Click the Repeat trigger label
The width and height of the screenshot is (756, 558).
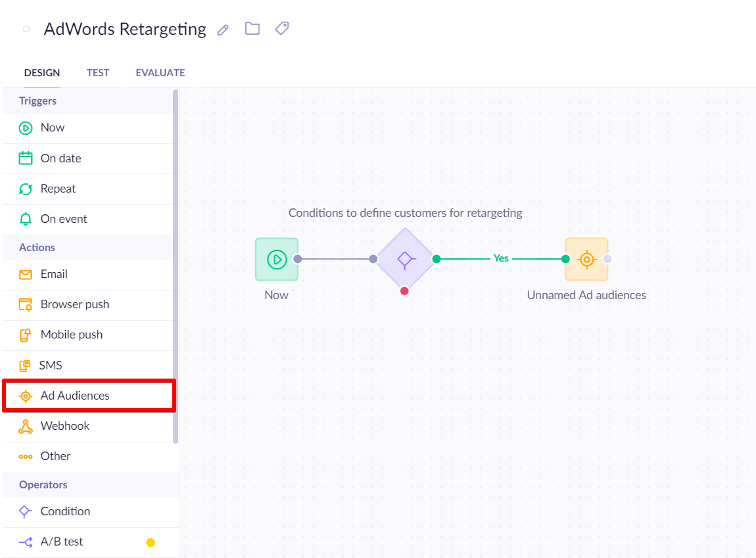pos(58,189)
